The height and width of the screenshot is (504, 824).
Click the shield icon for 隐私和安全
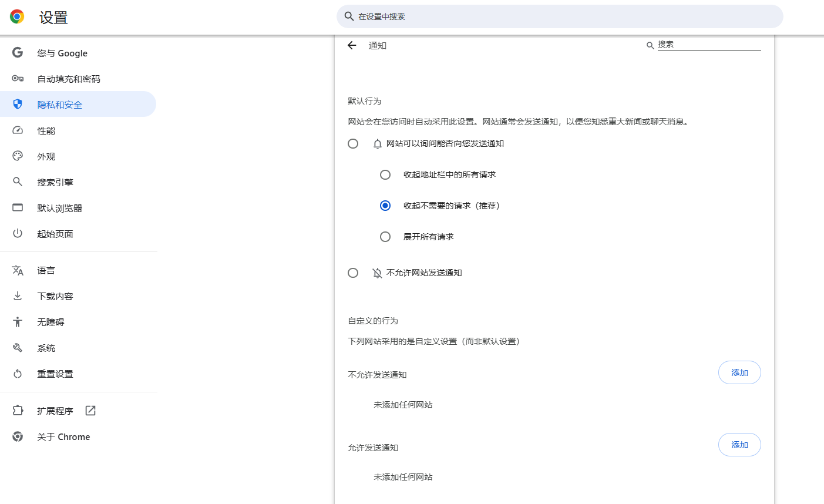(x=18, y=105)
